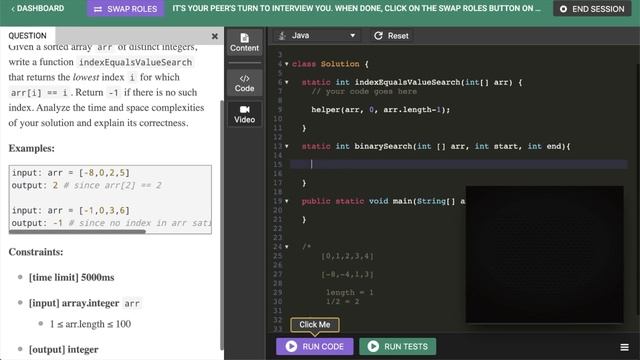Click the 'input: arr = [-1,0,3,6]' example
Screen dimensions: 640x360
click(x=71, y=210)
